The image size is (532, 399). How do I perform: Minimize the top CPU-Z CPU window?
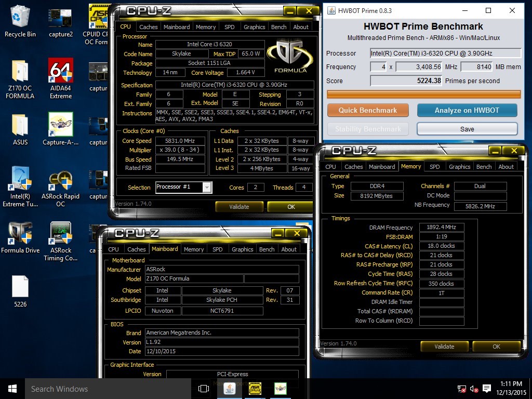coord(290,11)
